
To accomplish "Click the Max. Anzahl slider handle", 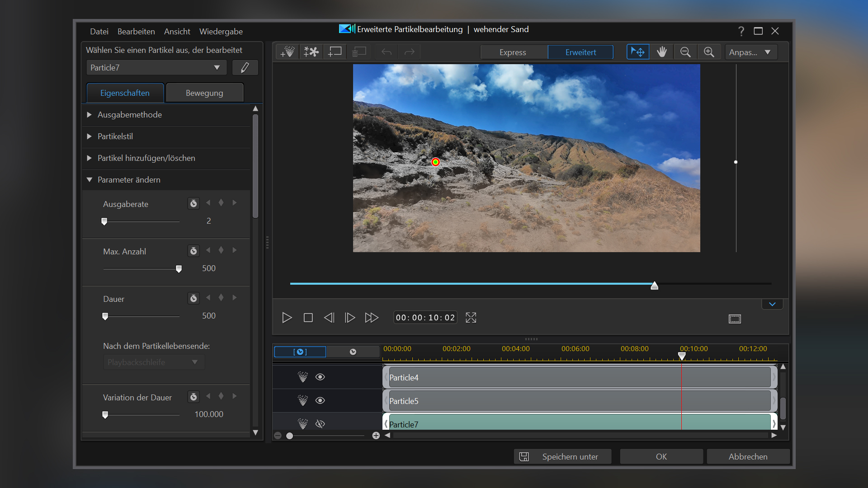I will coord(179,269).
